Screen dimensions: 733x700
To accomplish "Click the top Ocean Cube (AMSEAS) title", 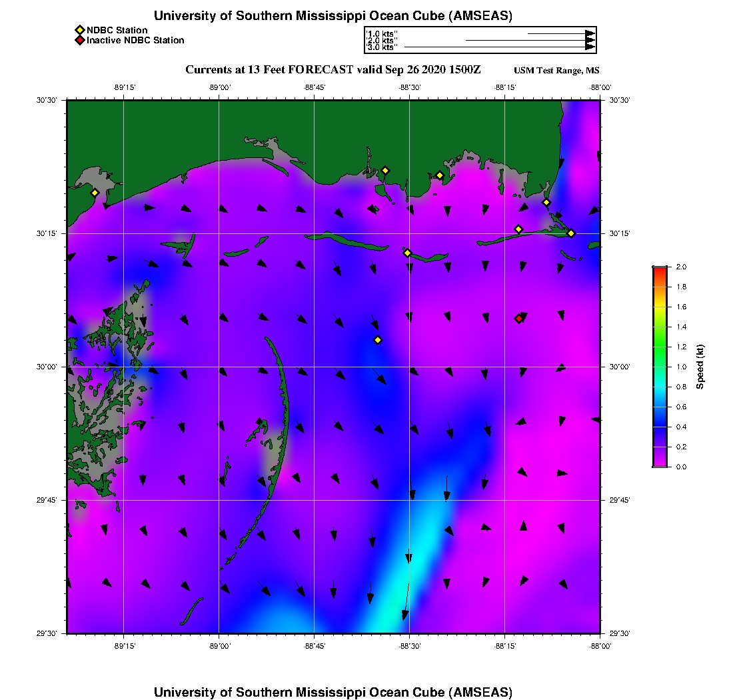I will click(333, 16).
